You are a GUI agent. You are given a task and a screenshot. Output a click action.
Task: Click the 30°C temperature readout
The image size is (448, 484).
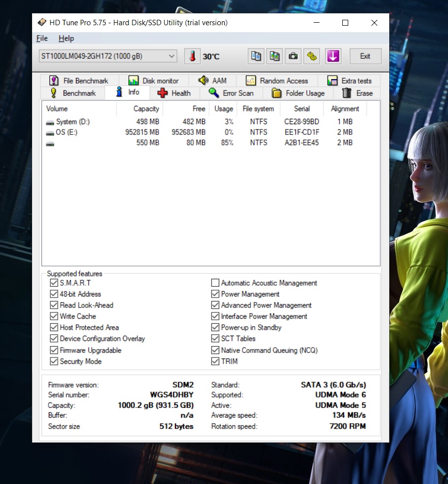tap(211, 56)
